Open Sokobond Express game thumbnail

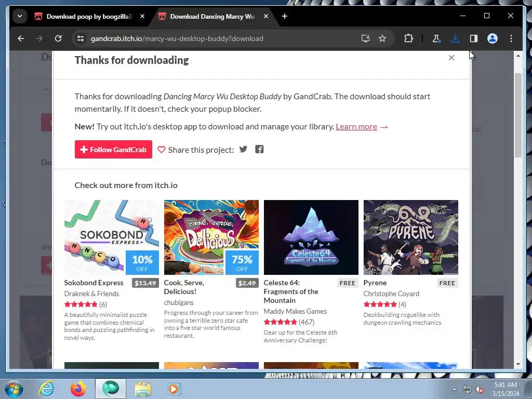pyautogui.click(x=111, y=237)
